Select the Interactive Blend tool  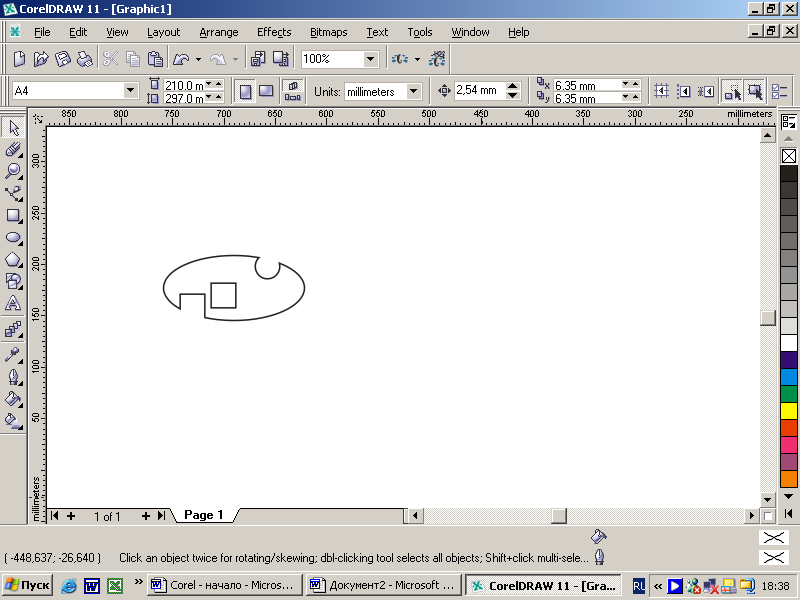pos(13,330)
